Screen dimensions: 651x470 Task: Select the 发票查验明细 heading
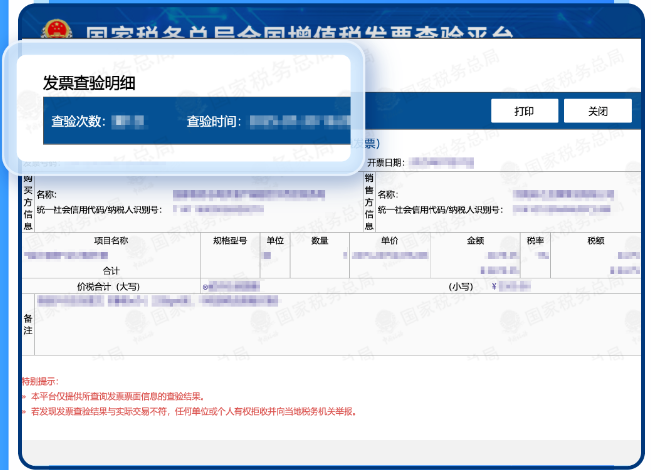coord(89,84)
